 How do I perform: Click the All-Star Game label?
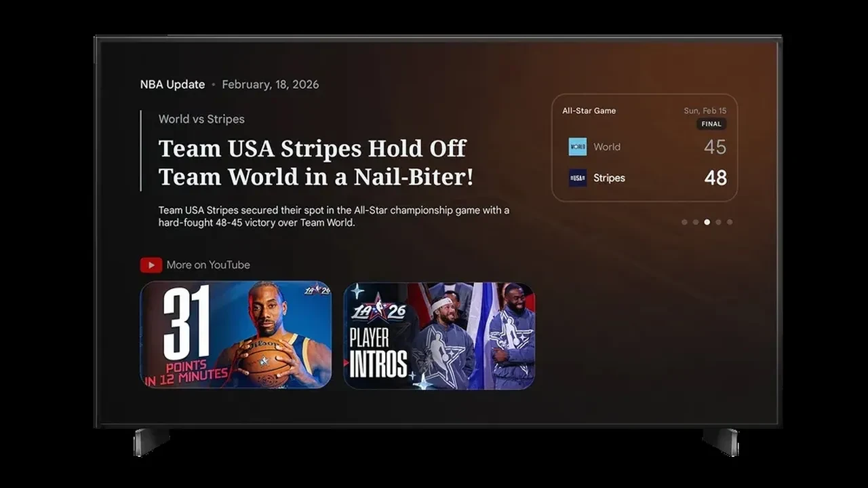click(x=589, y=110)
